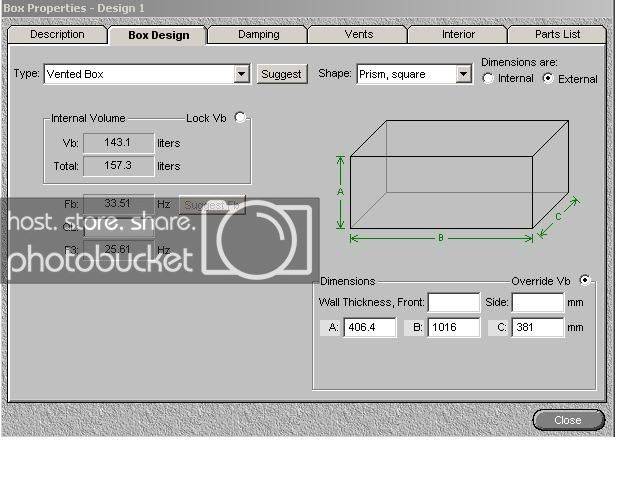Click the F3 field 25.61
Viewport: 640px width, 480px height.
pos(119,249)
